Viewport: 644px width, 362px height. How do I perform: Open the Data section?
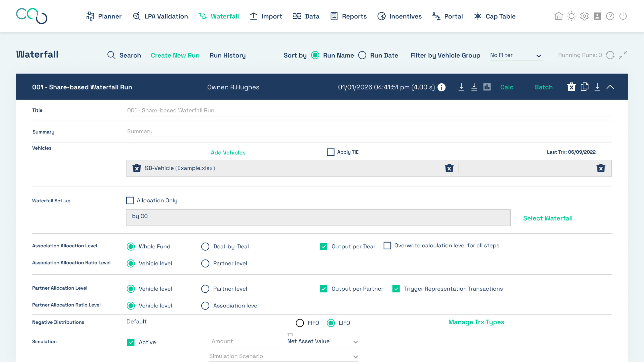(306, 16)
